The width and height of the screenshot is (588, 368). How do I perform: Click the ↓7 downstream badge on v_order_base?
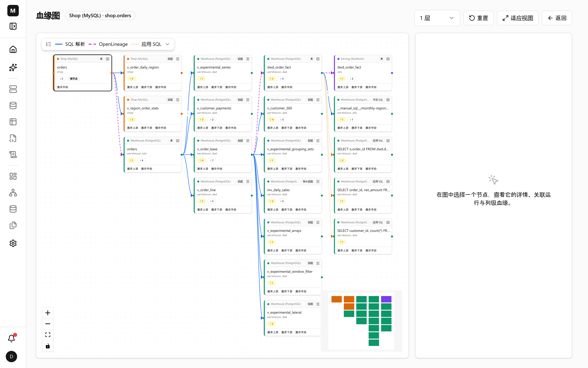[212, 160]
